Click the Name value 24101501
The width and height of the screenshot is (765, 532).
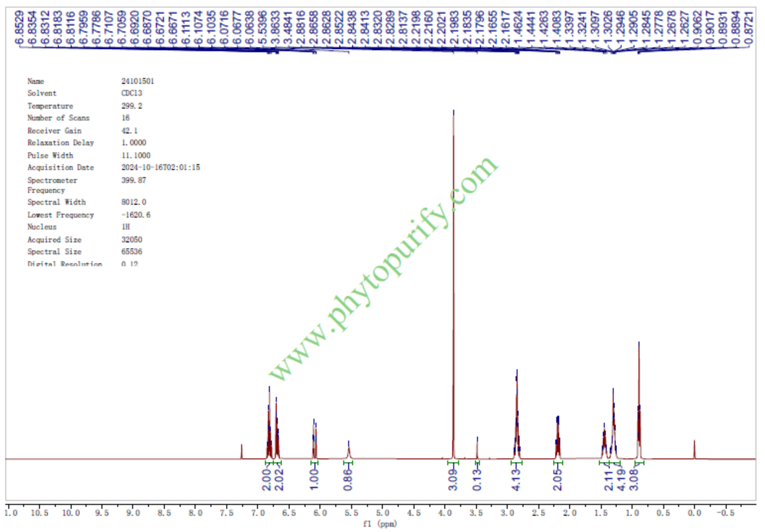tap(137, 81)
